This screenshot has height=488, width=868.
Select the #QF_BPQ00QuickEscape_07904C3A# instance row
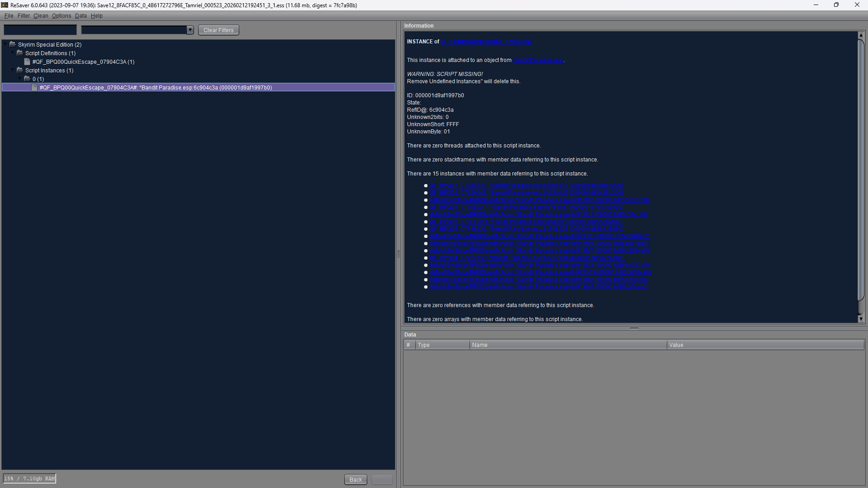[x=198, y=87]
